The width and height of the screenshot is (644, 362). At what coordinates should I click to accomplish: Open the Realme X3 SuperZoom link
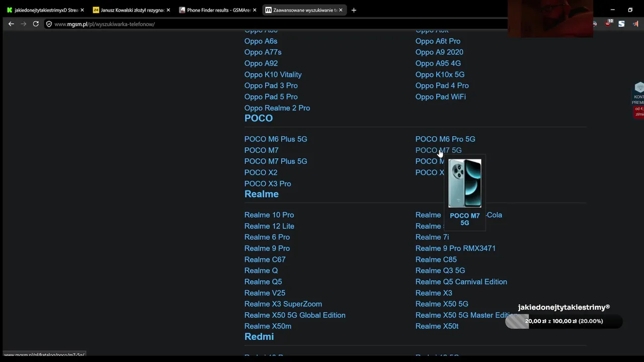tap(283, 304)
